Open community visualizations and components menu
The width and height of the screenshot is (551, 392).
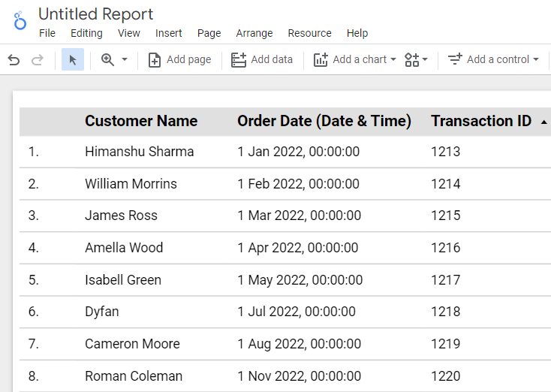coord(416,59)
